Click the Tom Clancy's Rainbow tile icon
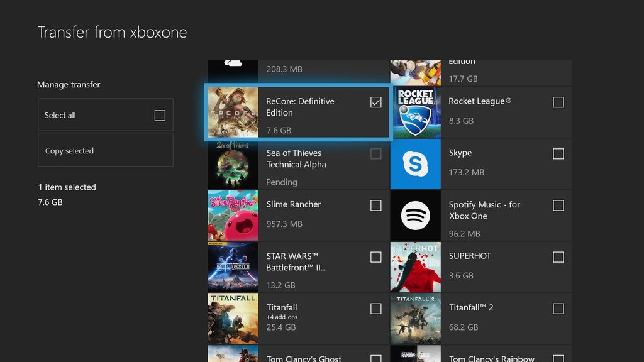Viewport: 644px width, 362px height. 416,355
